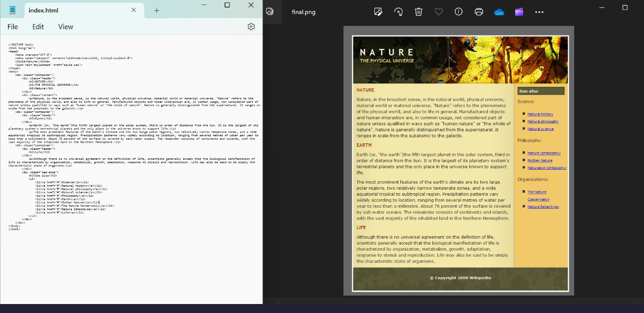Open the Edit menu in Notepad

pos(37,26)
